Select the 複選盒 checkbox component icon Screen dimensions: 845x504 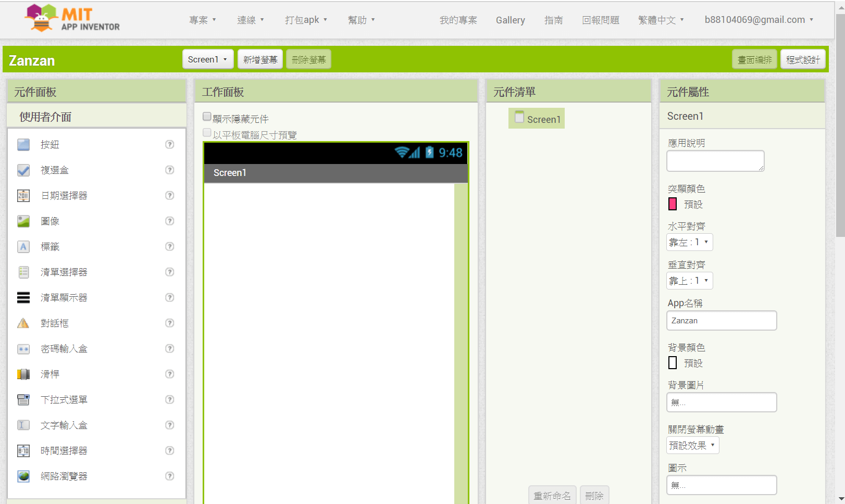(23, 170)
